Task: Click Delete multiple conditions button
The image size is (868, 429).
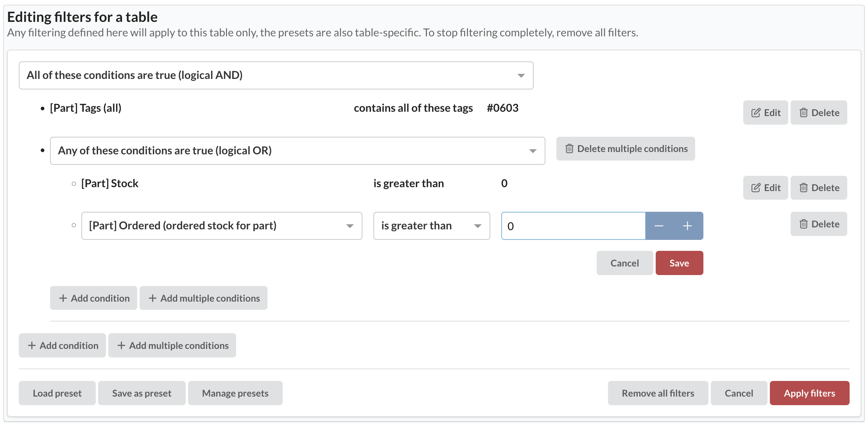Action: (626, 149)
